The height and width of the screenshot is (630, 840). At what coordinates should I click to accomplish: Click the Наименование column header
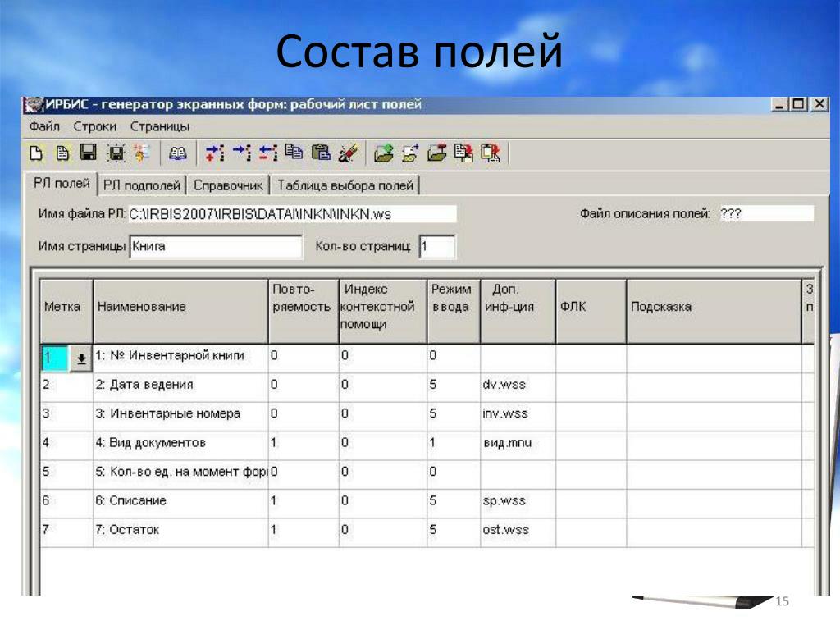point(180,311)
